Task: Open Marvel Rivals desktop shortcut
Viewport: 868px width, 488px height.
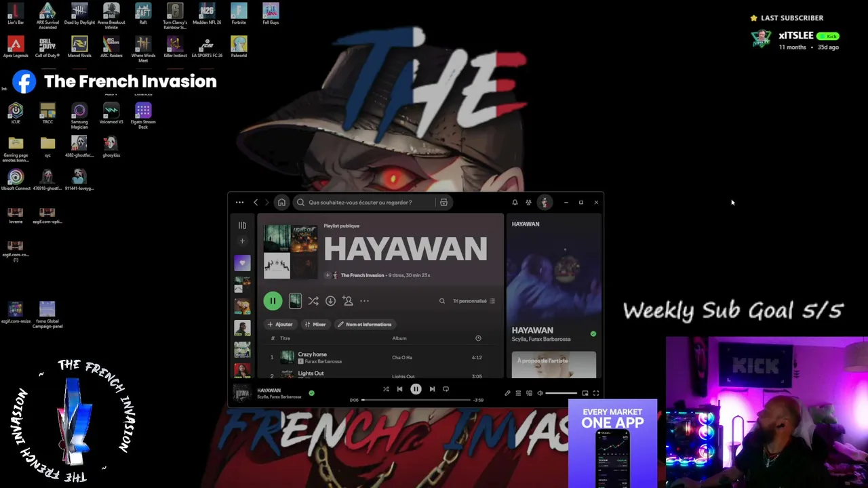Action: [x=79, y=47]
